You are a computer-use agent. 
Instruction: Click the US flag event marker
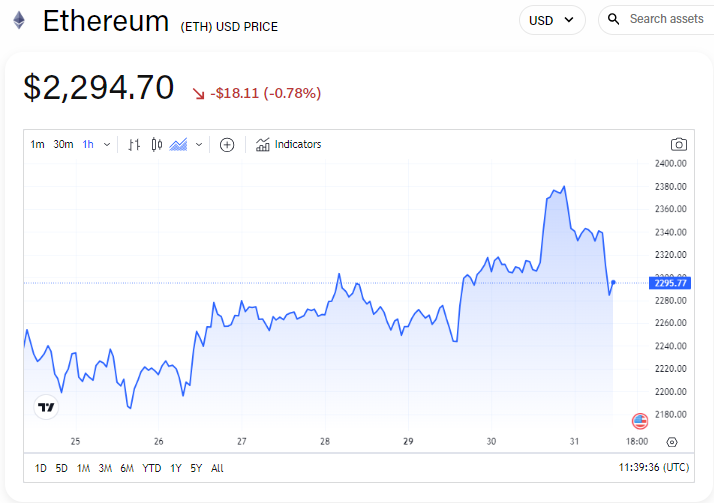(x=640, y=421)
